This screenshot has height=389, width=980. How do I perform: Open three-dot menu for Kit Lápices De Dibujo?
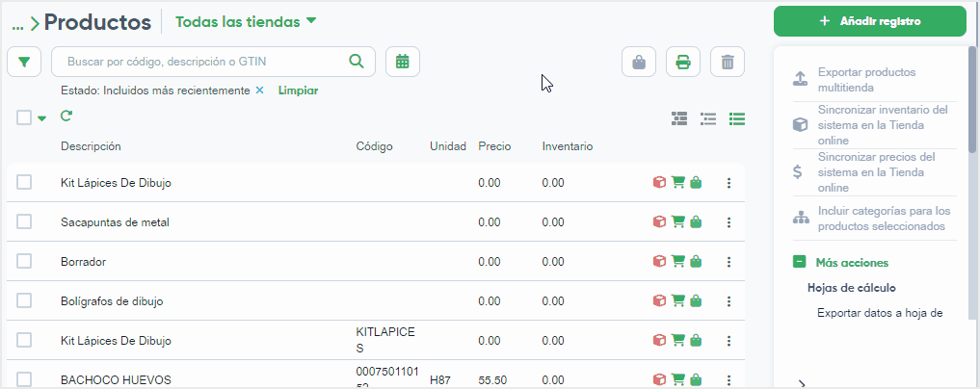pyautogui.click(x=728, y=183)
